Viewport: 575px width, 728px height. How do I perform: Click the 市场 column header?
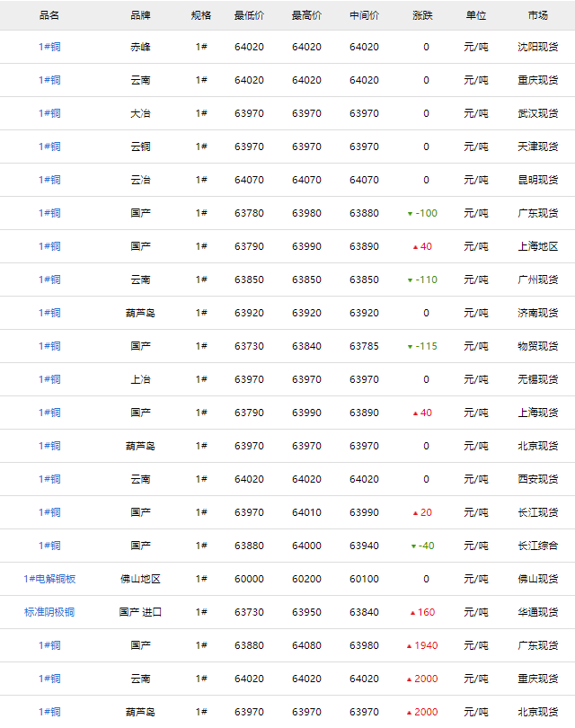coord(538,15)
